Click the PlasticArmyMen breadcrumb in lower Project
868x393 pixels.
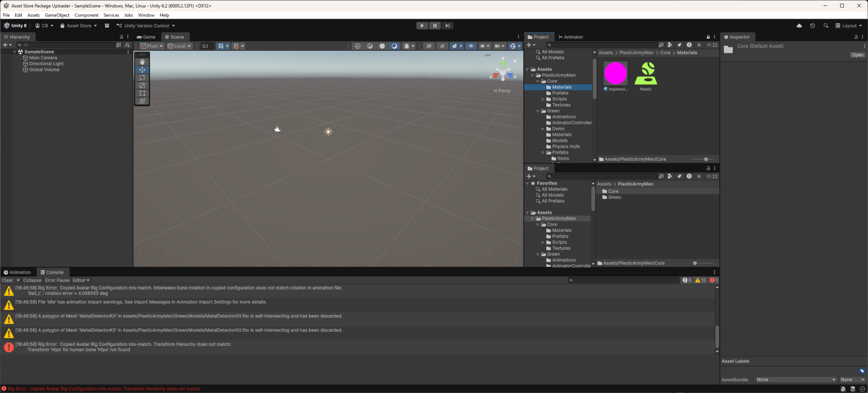tap(635, 184)
